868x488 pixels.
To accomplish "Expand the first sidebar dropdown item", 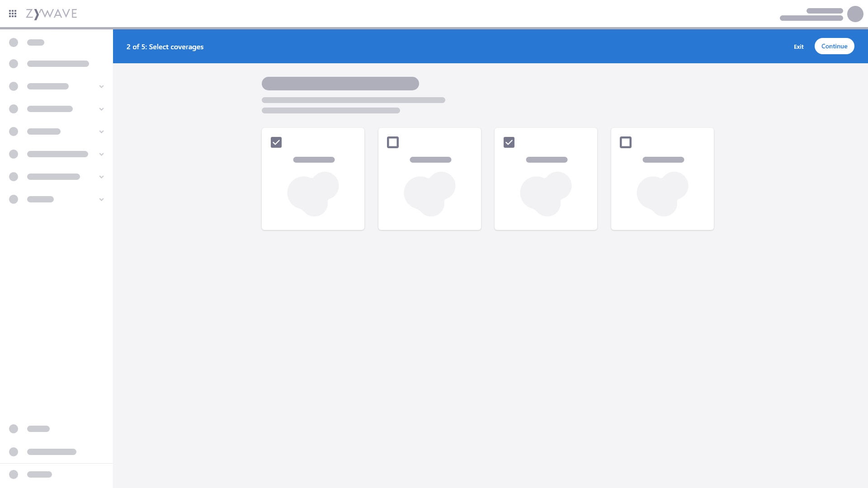I will 101,86.
